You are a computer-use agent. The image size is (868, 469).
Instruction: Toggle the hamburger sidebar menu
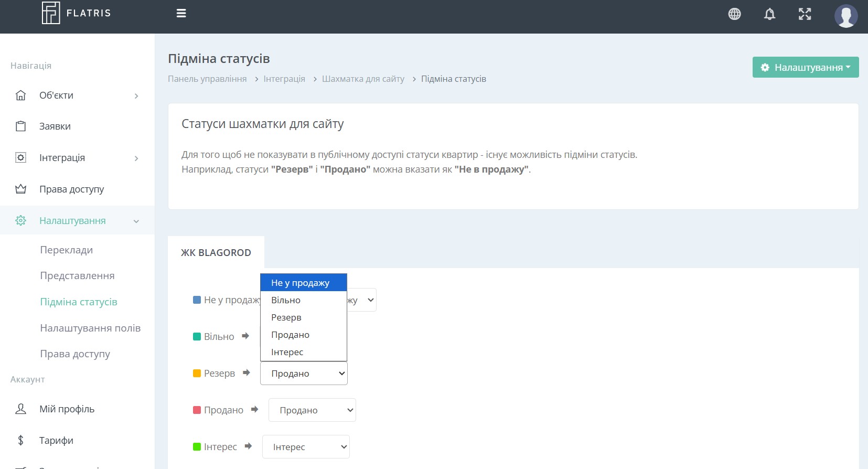[181, 13]
